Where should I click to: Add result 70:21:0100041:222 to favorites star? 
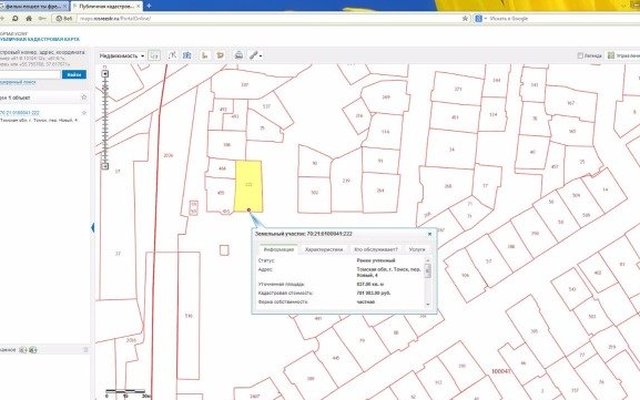(x=84, y=113)
